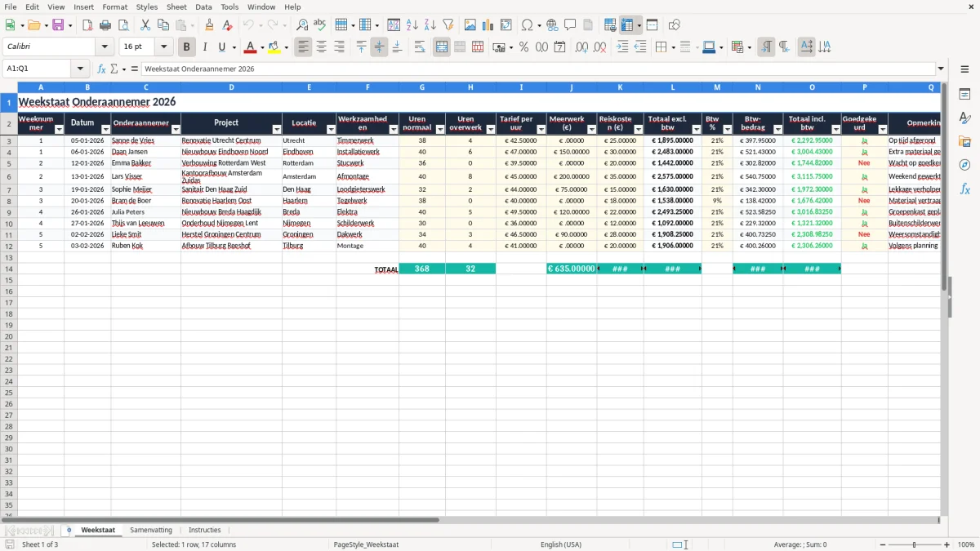Screen dimensions: 980x551
Task: Toggle Freeze Rows and Columns
Action: click(627, 25)
